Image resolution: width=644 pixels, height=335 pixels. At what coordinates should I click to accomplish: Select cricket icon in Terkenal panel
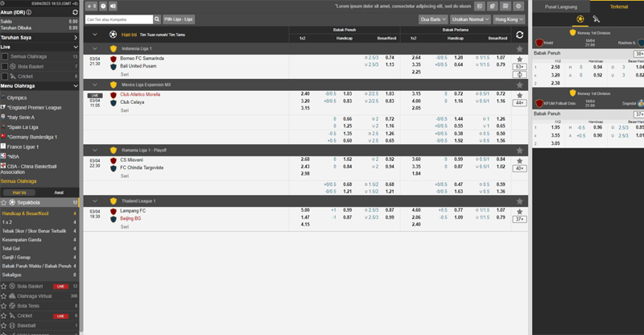[596, 19]
